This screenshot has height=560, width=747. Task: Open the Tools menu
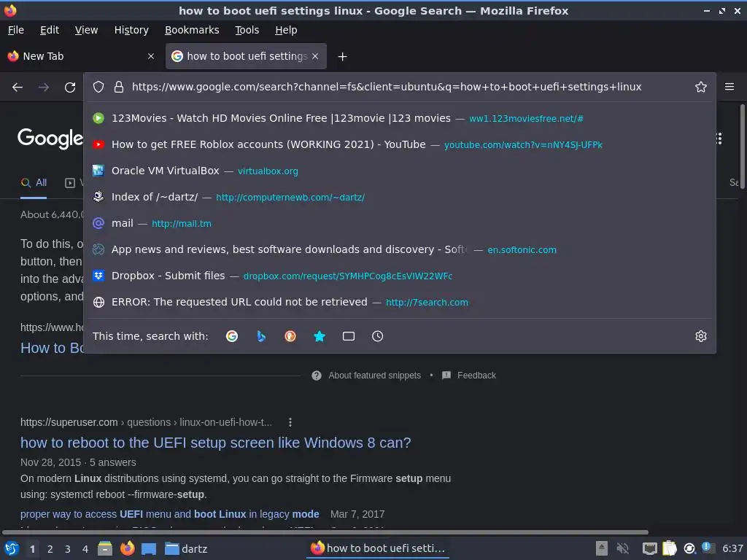point(247,30)
